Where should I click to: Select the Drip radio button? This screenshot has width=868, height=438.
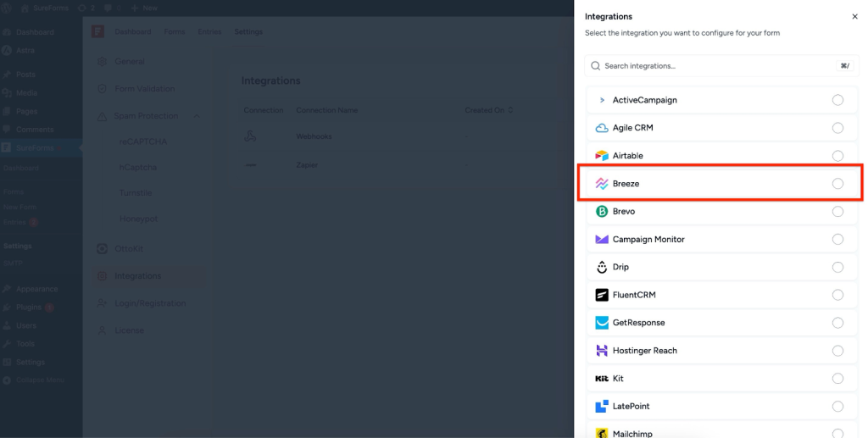837,267
